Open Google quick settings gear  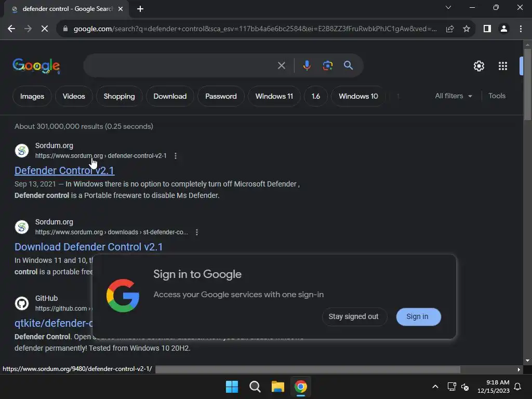tap(478, 66)
